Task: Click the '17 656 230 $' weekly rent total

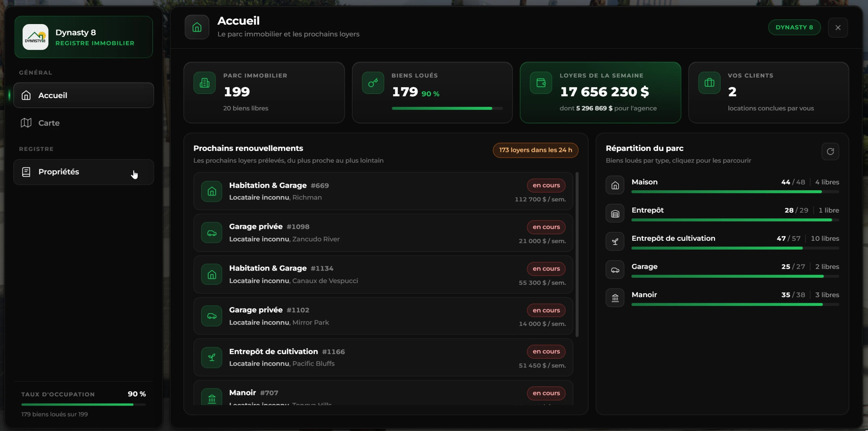Action: tap(605, 92)
